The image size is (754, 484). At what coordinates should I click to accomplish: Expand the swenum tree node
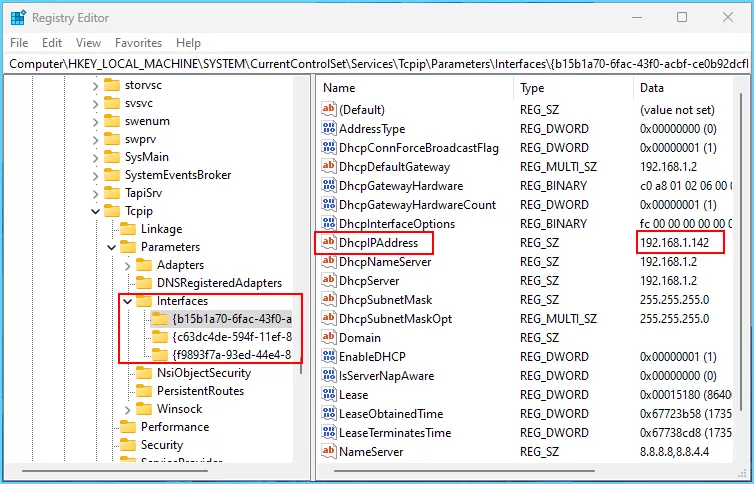(x=95, y=121)
